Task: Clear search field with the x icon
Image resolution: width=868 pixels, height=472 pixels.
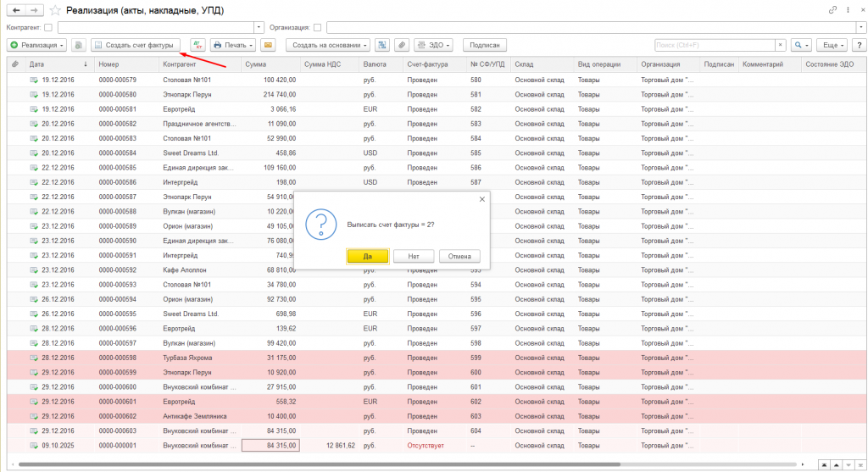Action: 781,45
